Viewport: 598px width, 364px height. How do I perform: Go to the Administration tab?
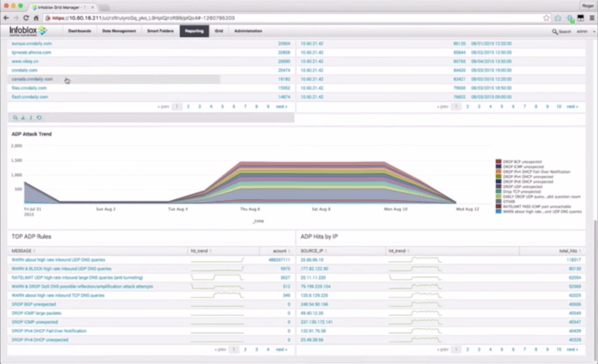click(247, 31)
